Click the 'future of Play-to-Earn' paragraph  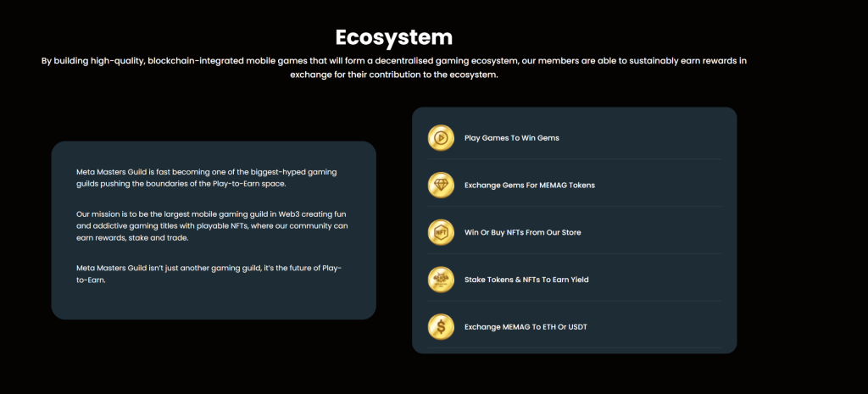[208, 274]
